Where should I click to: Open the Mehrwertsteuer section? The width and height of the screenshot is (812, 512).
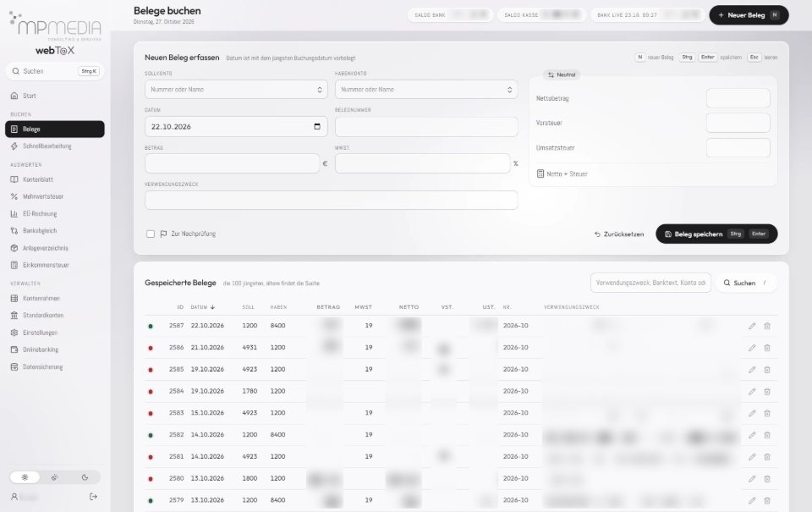click(x=55, y=196)
